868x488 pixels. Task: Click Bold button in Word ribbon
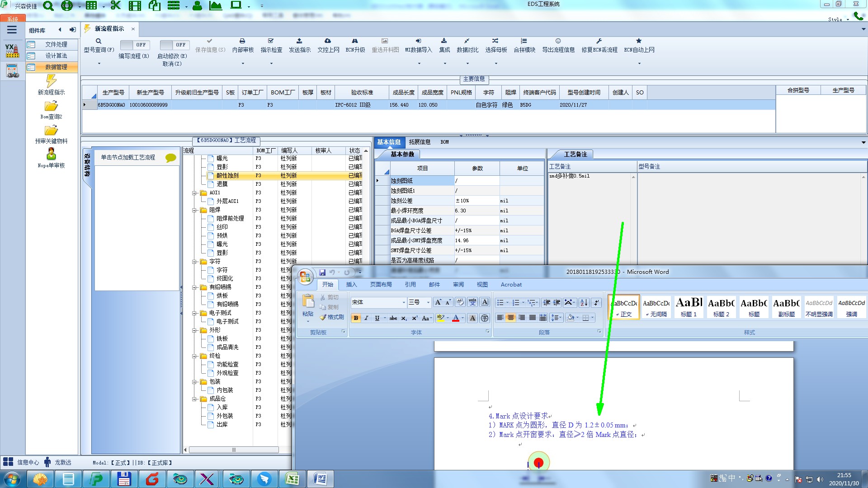coord(356,318)
